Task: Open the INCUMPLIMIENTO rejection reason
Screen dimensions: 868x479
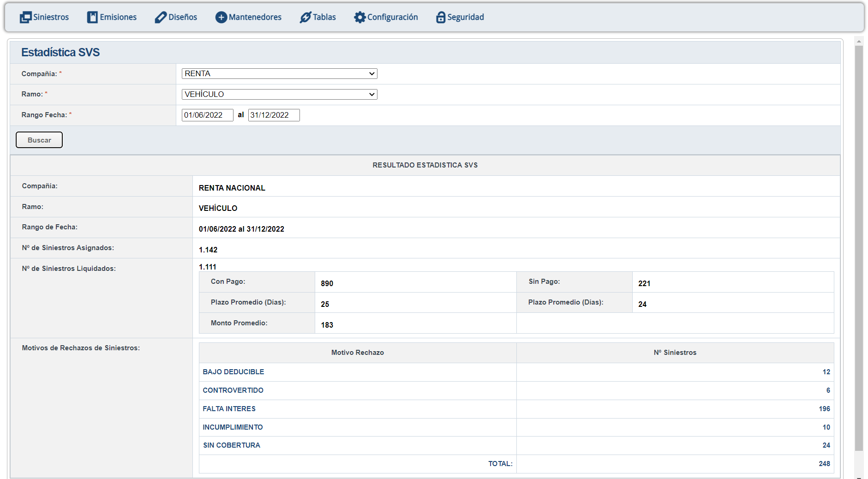Action: click(233, 427)
